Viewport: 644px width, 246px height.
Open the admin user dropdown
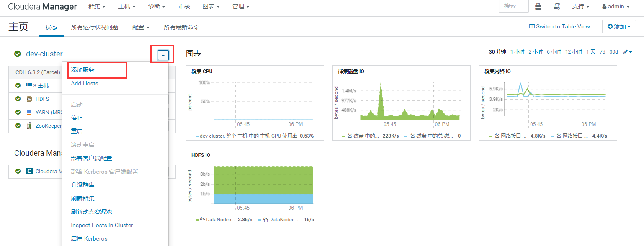pos(616,7)
